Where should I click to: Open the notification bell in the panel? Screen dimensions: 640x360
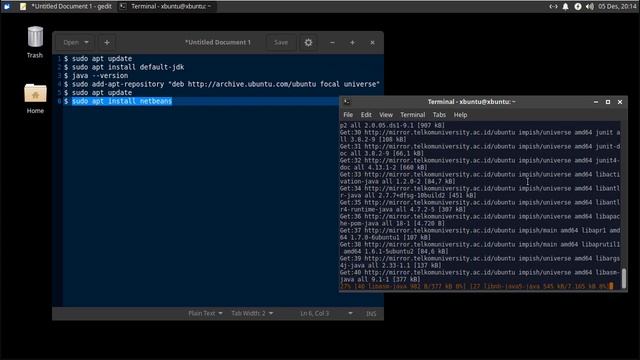(x=565, y=7)
